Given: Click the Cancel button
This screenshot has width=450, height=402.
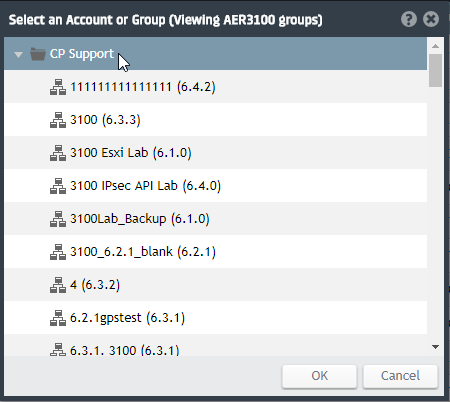Looking at the screenshot, I should tap(400, 376).
